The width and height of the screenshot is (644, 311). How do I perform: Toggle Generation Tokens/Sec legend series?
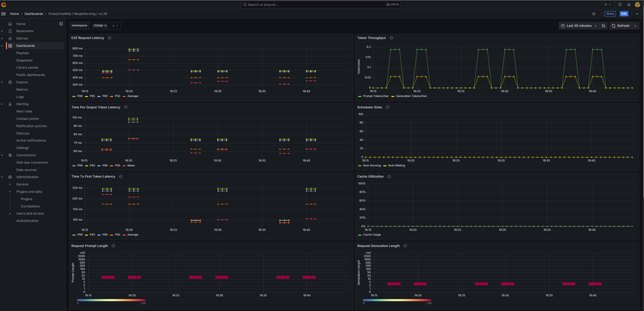[x=410, y=96]
